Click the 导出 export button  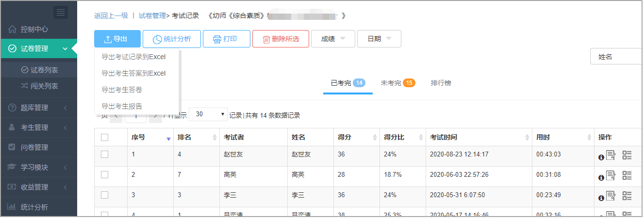(117, 39)
